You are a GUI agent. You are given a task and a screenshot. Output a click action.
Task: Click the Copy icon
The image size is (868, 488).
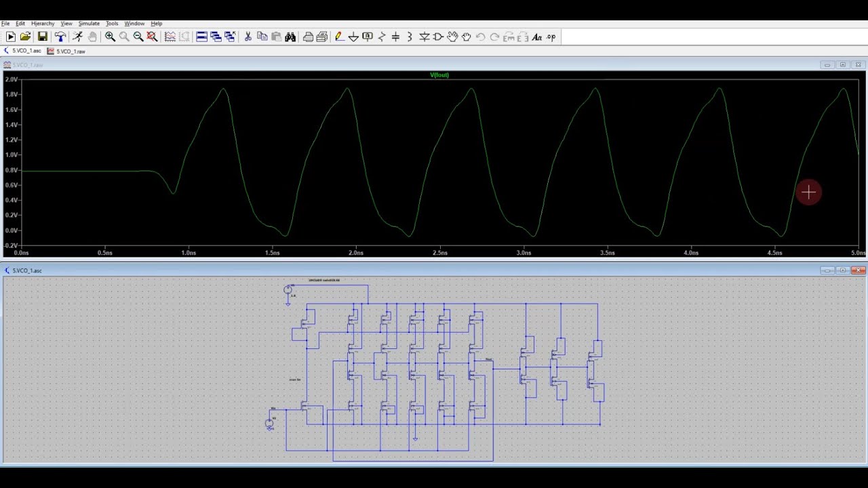262,37
